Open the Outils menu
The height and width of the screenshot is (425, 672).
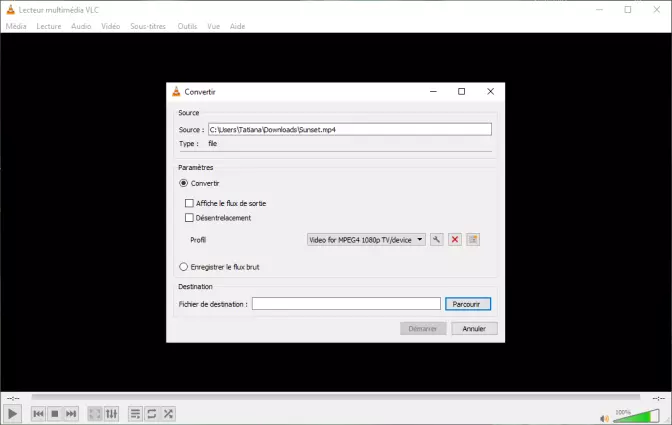pos(187,26)
